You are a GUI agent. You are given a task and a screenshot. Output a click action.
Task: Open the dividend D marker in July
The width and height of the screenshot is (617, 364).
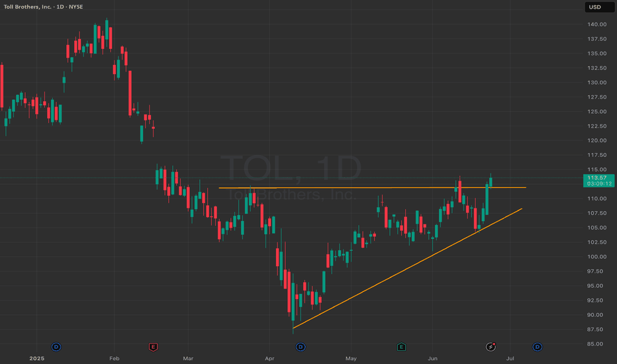click(537, 347)
